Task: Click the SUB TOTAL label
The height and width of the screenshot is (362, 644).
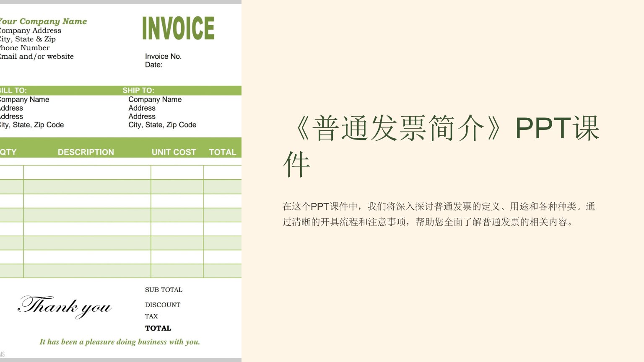Action: [164, 290]
